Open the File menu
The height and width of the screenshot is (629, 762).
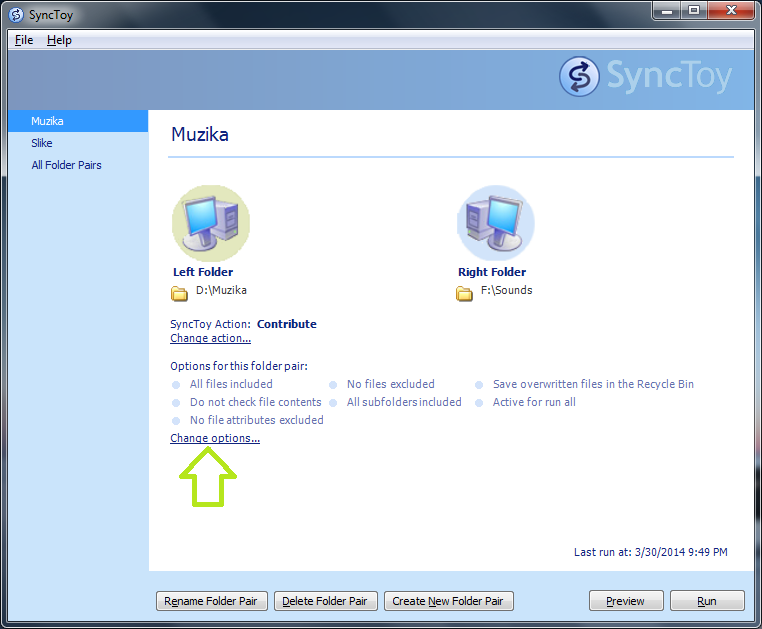click(x=24, y=40)
